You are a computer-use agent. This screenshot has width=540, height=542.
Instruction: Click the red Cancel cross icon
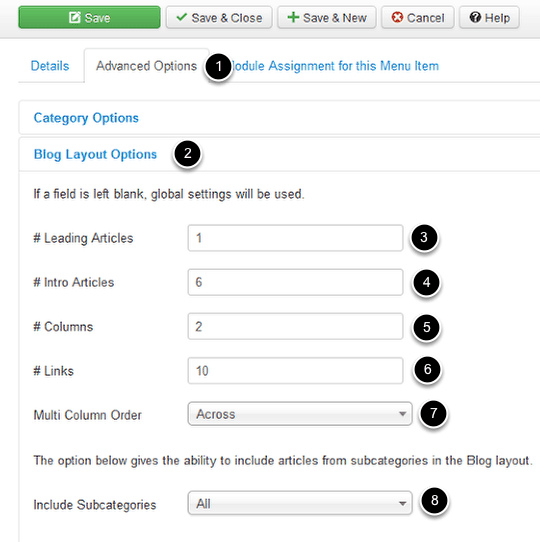point(397,17)
